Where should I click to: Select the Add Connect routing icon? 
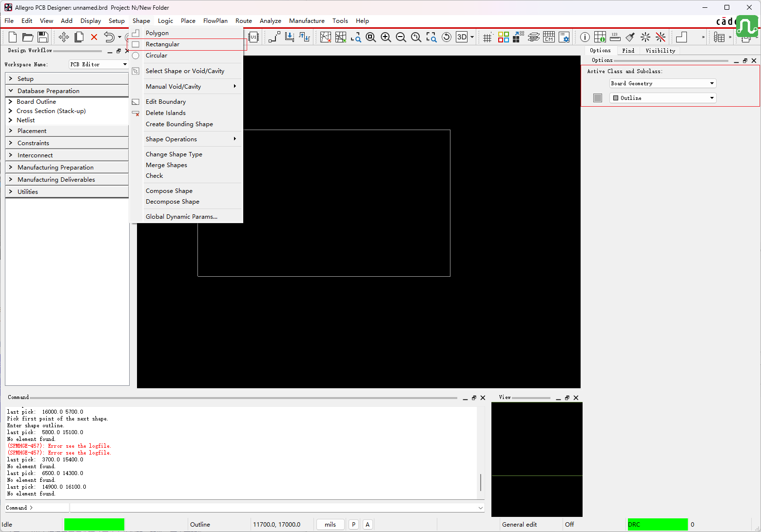pyautogui.click(x=274, y=37)
